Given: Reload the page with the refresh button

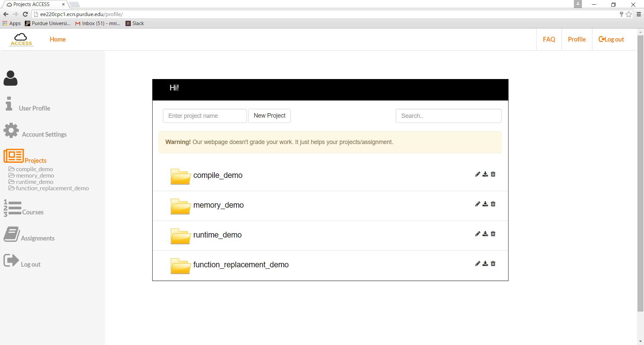Looking at the screenshot, I should (25, 14).
